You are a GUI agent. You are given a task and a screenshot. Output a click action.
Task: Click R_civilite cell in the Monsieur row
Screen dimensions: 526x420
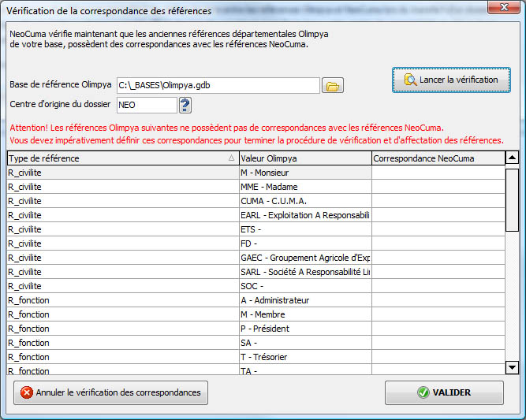[x=123, y=173]
